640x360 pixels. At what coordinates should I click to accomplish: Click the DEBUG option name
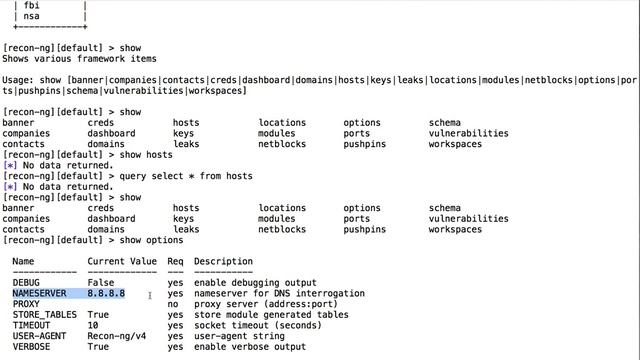[x=26, y=283]
